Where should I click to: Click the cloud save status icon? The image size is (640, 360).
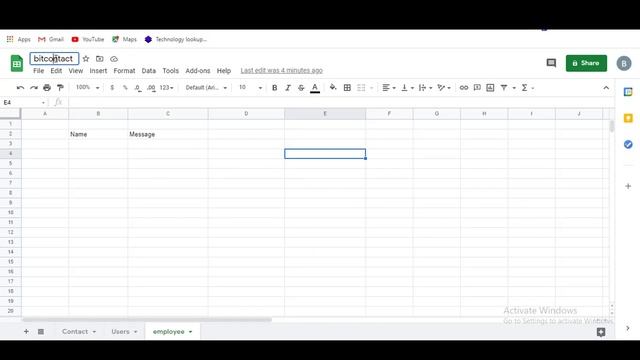(114, 59)
